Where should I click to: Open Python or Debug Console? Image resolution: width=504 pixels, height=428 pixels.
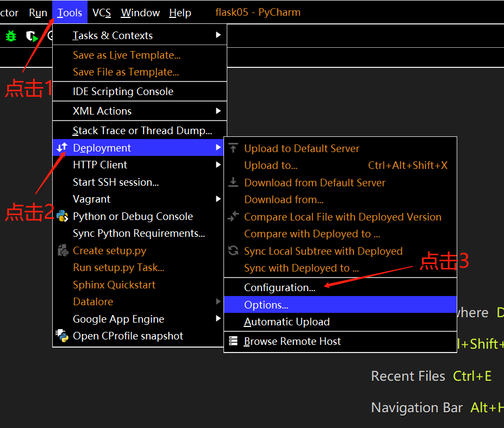pos(138,216)
